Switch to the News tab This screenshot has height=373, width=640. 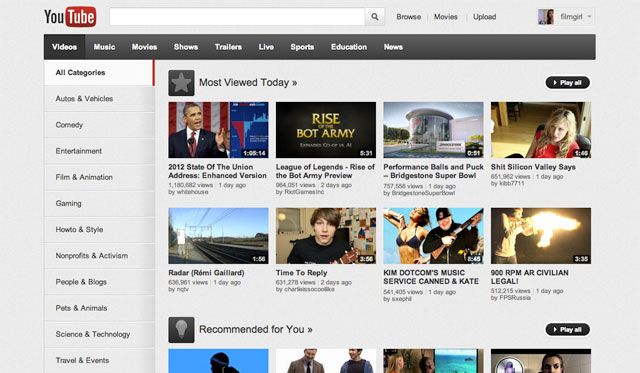[x=393, y=47]
